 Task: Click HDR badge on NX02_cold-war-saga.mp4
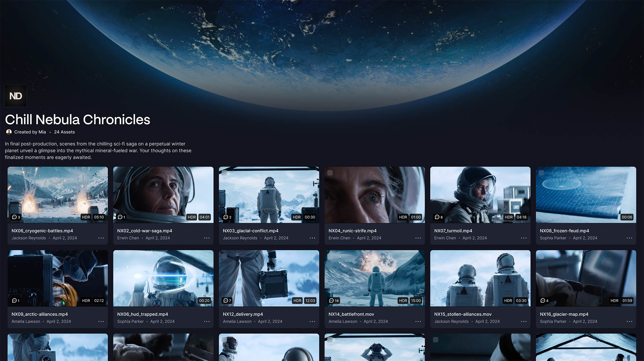click(x=192, y=217)
